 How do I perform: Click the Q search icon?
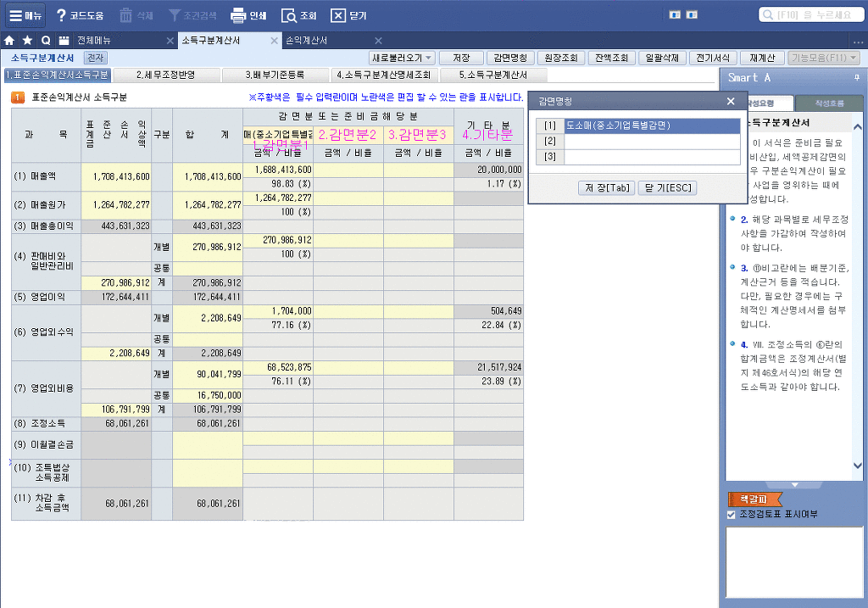46,41
